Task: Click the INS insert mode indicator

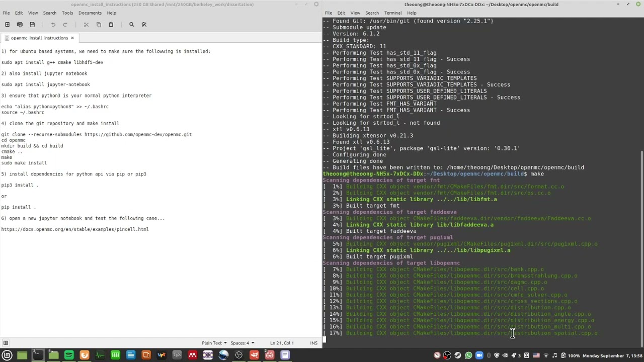Action: click(313, 343)
